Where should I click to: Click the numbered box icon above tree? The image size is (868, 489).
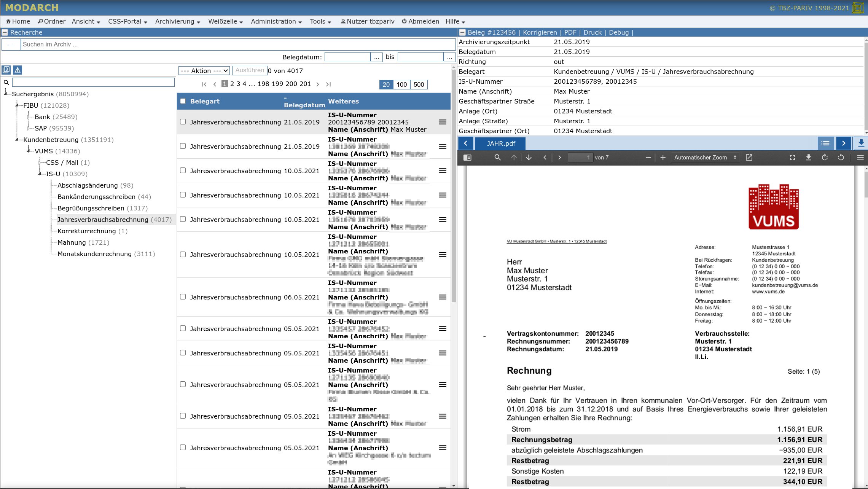[x=6, y=70]
